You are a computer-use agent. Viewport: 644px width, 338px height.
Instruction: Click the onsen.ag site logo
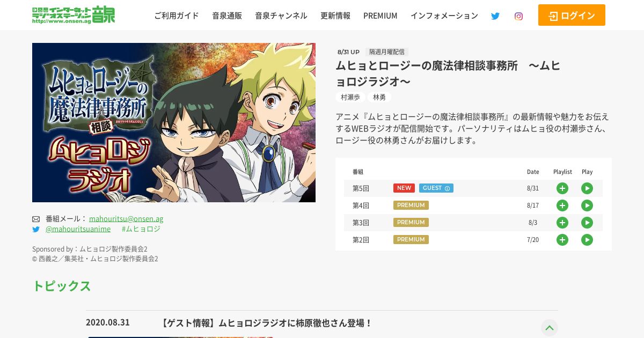tap(74, 15)
